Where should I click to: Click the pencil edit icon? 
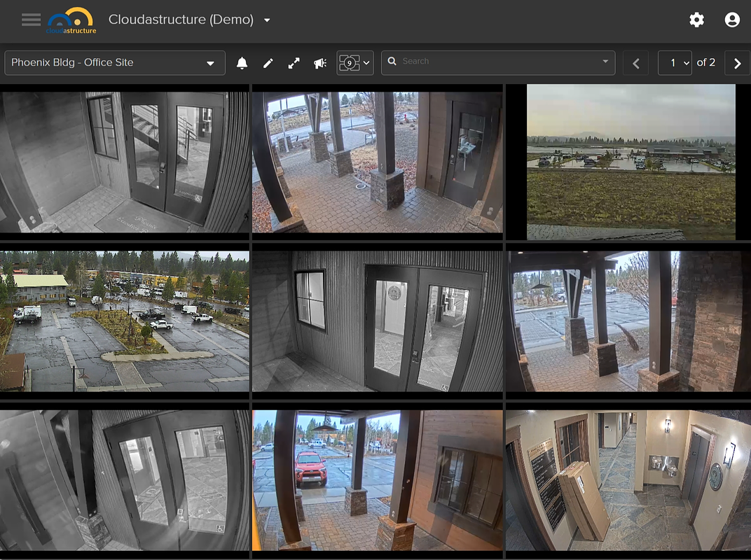[x=268, y=63]
